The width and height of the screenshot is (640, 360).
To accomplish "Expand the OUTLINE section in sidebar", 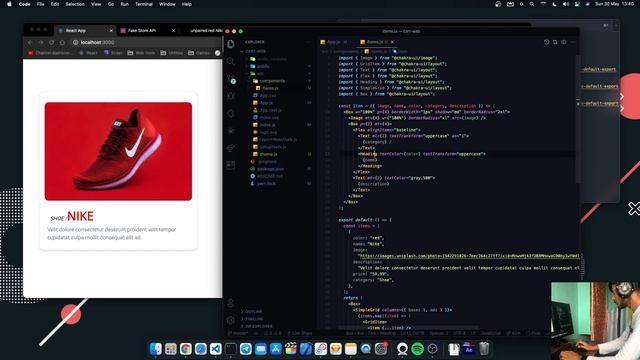I will 252,311.
